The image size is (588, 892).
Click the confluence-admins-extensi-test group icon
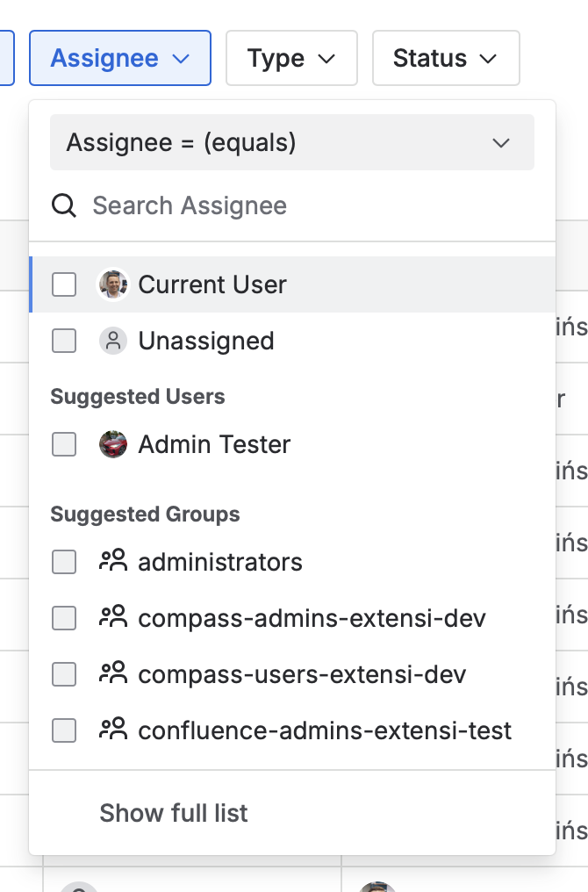click(113, 730)
